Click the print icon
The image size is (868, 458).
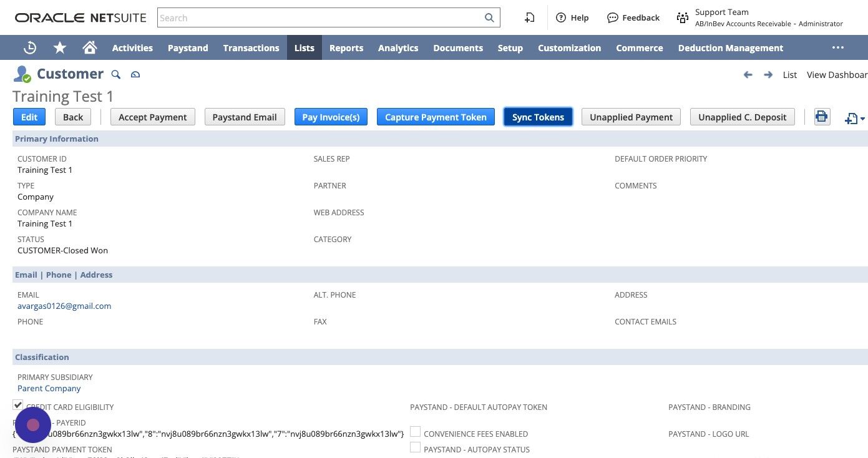click(822, 117)
